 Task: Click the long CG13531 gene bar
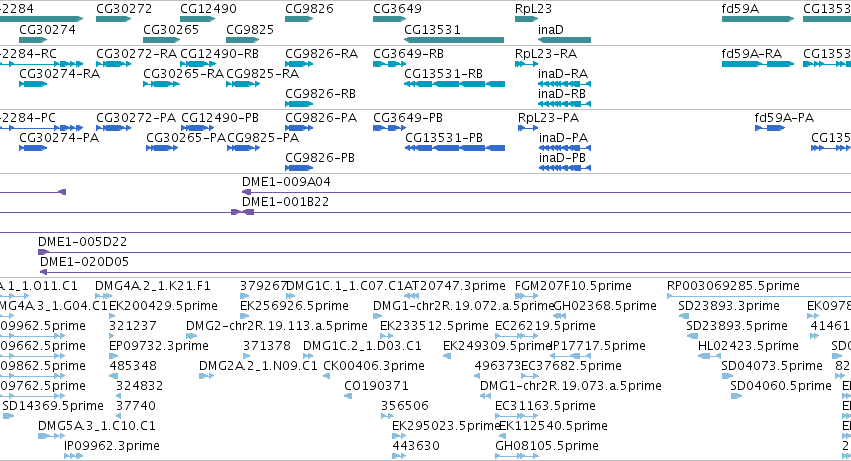(x=454, y=40)
